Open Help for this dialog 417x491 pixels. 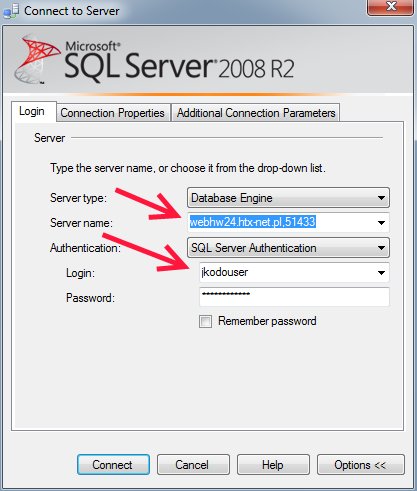click(x=273, y=465)
